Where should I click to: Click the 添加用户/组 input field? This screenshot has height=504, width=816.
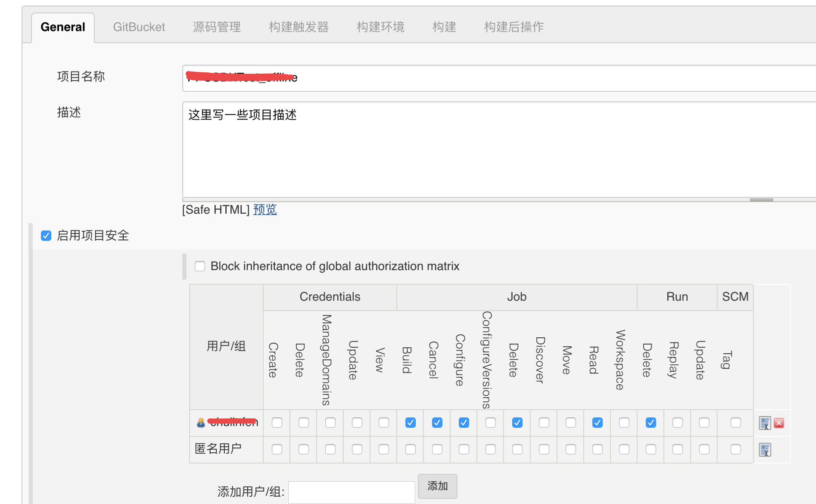[x=352, y=492]
